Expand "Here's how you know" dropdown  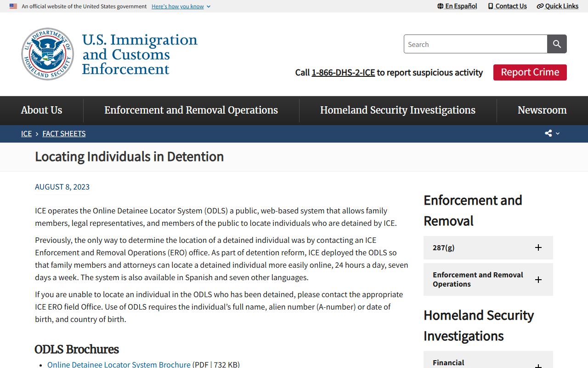(181, 6)
